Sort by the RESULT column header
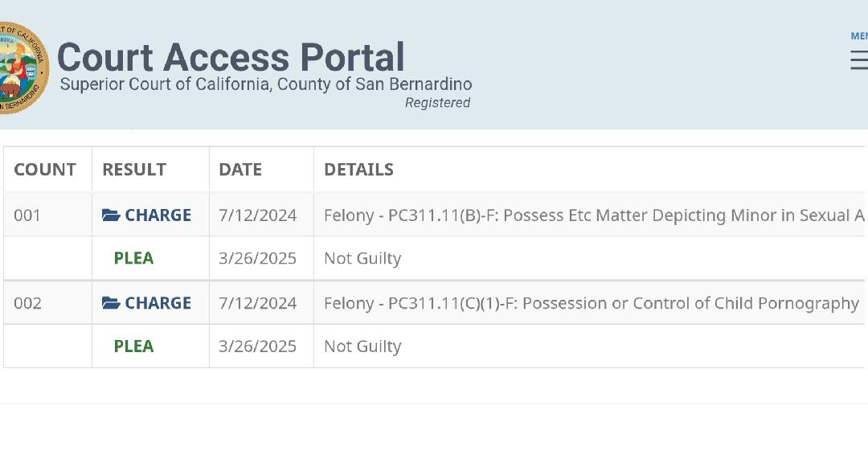This screenshot has height=455, width=868. coord(134,170)
